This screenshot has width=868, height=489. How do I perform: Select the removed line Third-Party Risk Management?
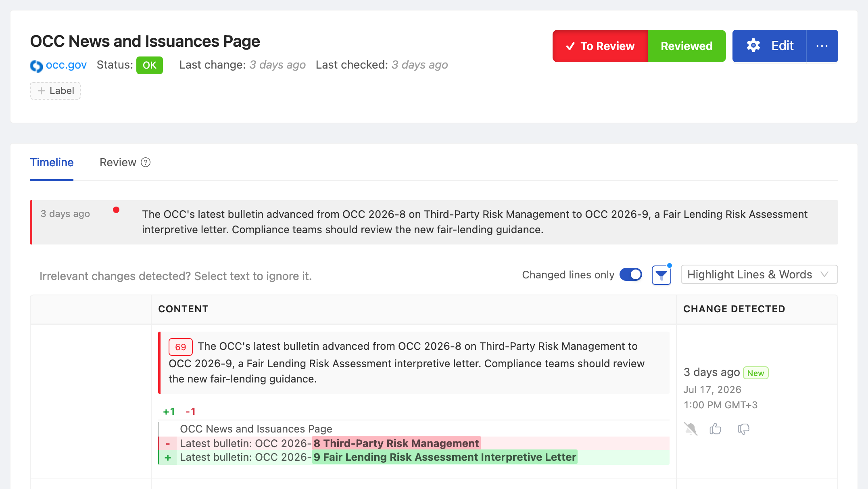[414, 443]
